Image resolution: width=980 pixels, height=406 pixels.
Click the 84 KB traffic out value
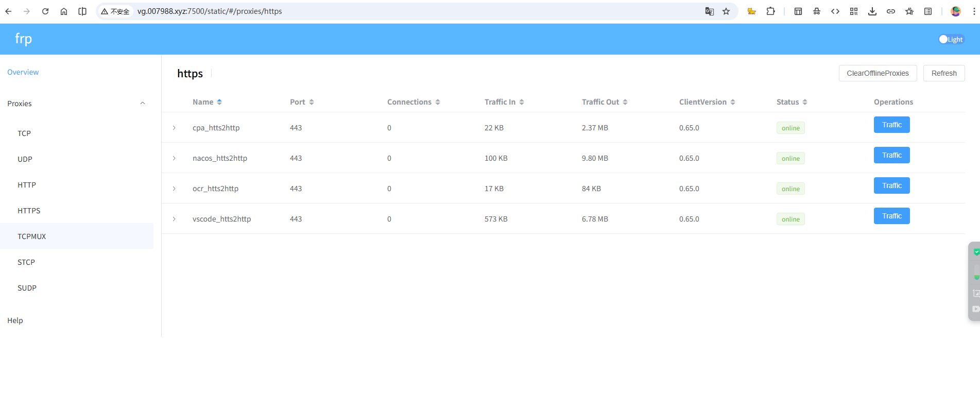pos(591,189)
